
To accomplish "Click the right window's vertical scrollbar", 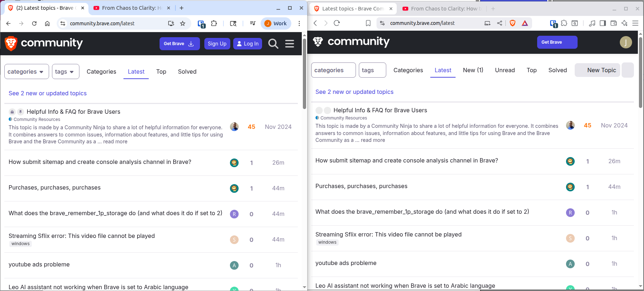I will coord(641,72).
